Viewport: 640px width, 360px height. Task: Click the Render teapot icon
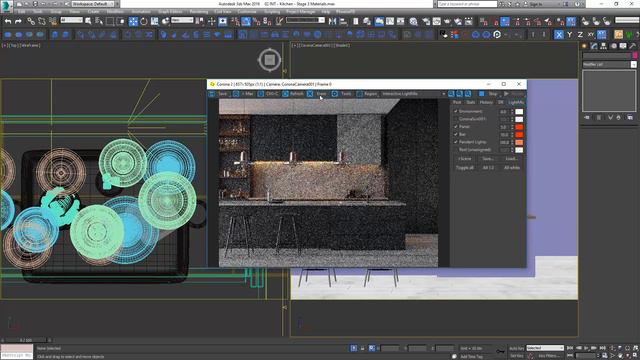(447, 21)
